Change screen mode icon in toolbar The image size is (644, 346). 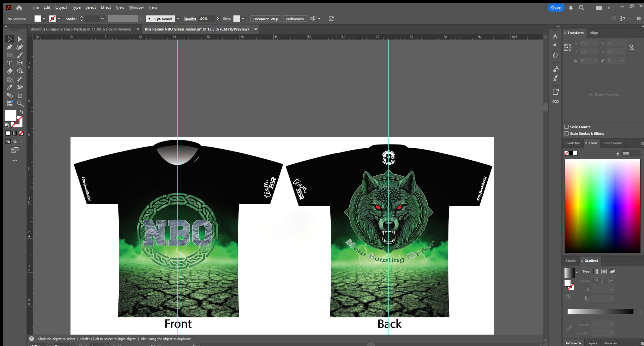click(15, 150)
